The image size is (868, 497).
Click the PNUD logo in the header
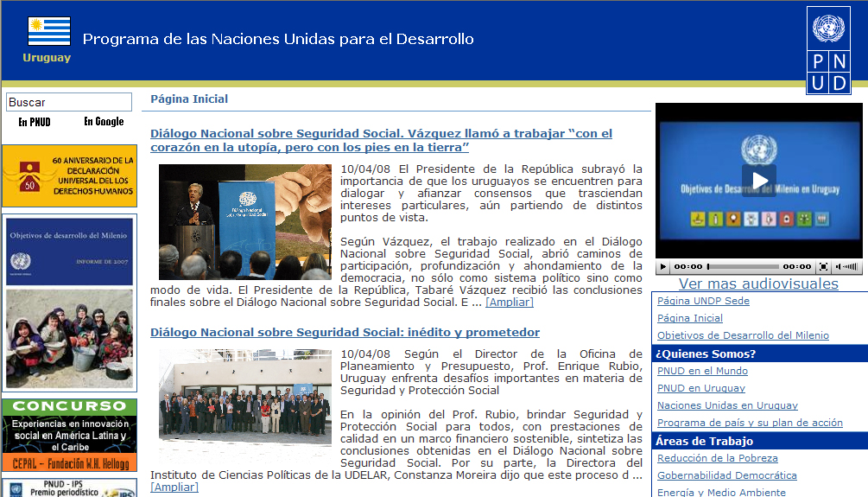click(828, 50)
